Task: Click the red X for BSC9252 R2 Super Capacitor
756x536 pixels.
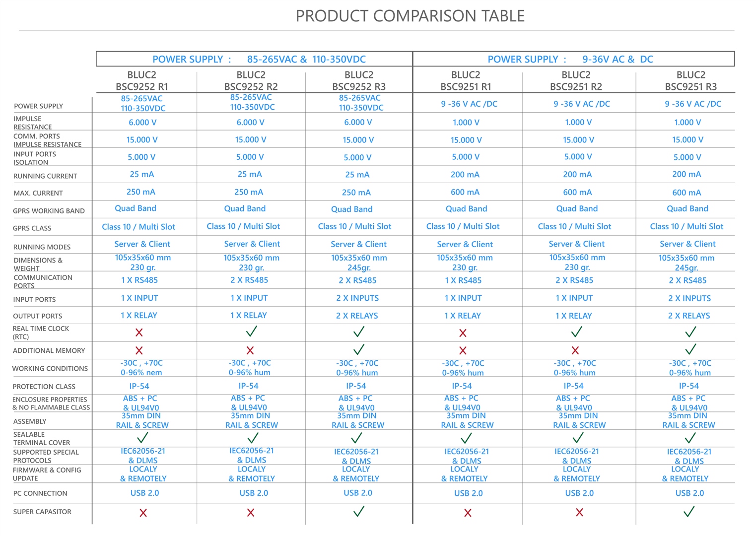Action: click(x=251, y=513)
